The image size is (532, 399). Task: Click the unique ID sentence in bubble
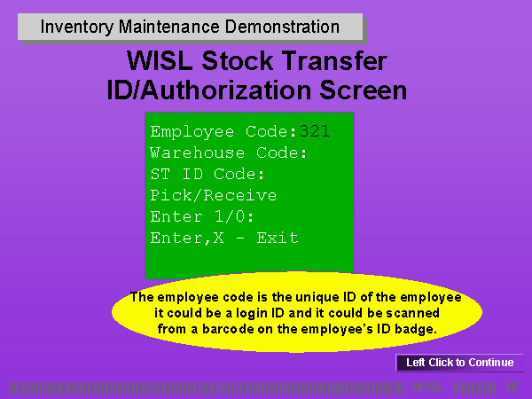pyautogui.click(x=298, y=297)
